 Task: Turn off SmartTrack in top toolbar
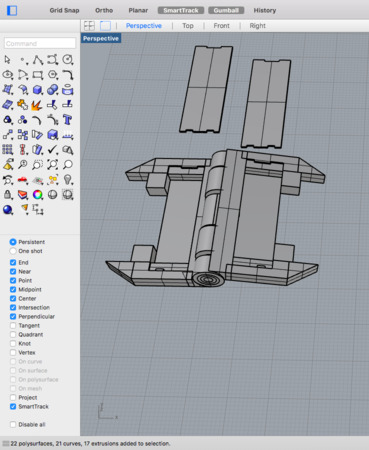(x=181, y=10)
